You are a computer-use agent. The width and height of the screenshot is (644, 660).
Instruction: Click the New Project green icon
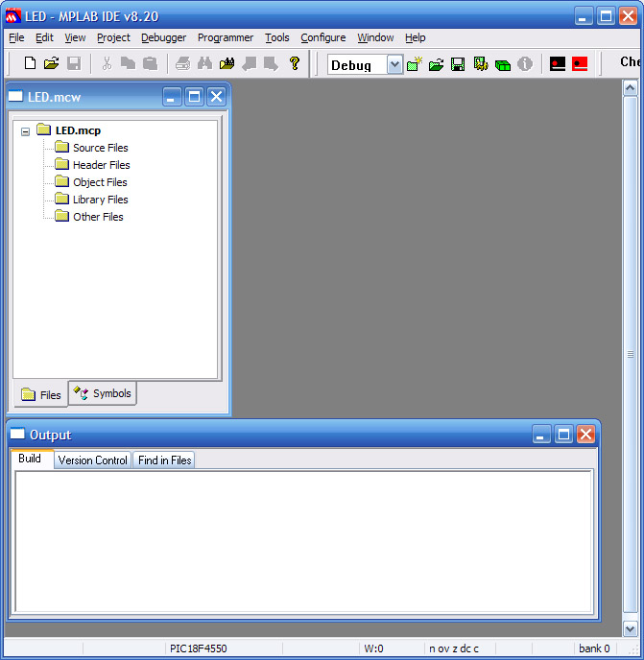click(415, 64)
